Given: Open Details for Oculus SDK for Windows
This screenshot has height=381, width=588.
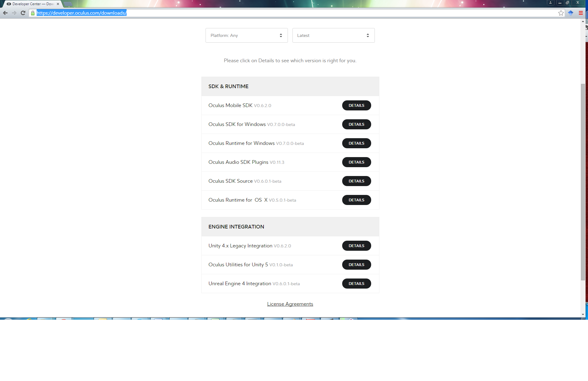Looking at the screenshot, I should pyautogui.click(x=356, y=124).
